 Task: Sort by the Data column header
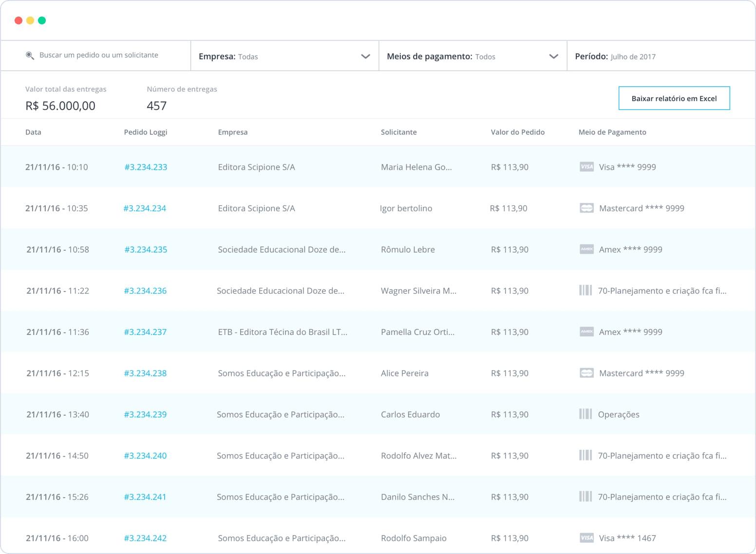pyautogui.click(x=33, y=132)
